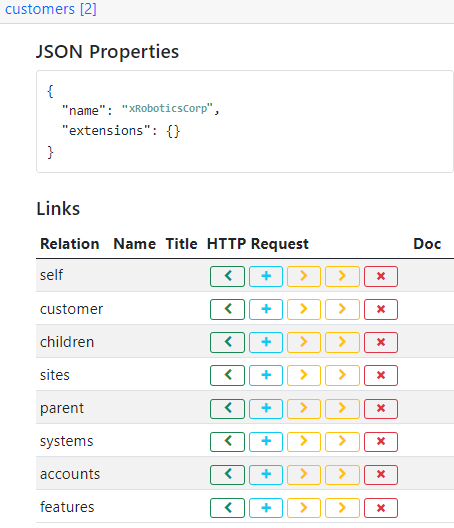
Task: Click the blue plus button for accounts
Action: (266, 474)
